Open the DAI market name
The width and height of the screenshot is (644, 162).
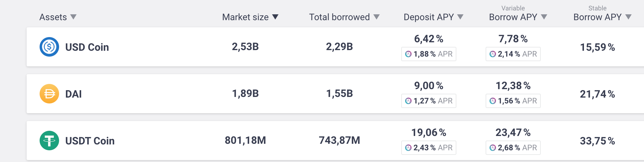[x=73, y=94]
